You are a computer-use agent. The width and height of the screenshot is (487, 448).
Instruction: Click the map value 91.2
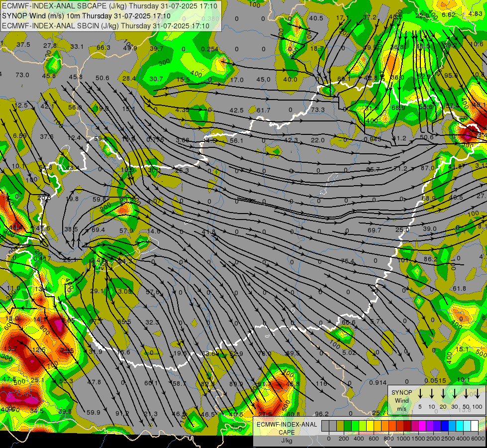click(x=122, y=413)
